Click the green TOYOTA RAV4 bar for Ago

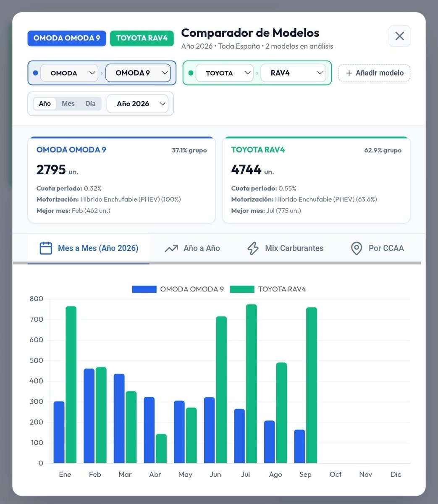[x=281, y=413]
